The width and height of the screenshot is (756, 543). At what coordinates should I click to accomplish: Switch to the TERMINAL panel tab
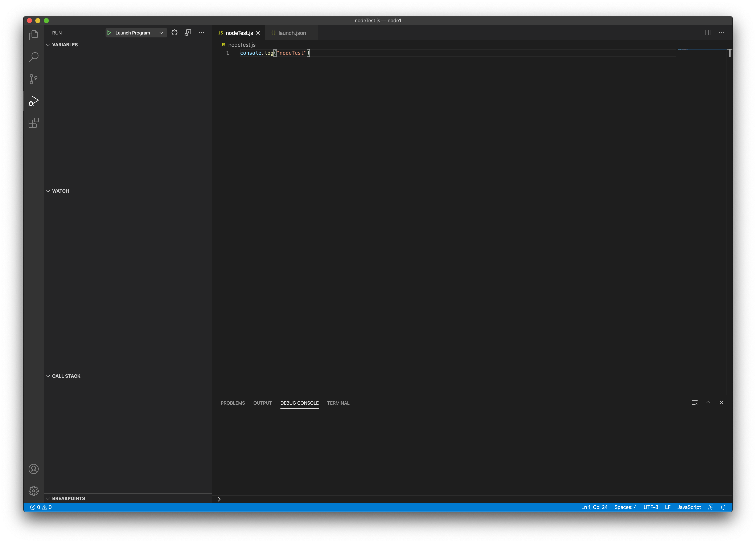pos(338,403)
